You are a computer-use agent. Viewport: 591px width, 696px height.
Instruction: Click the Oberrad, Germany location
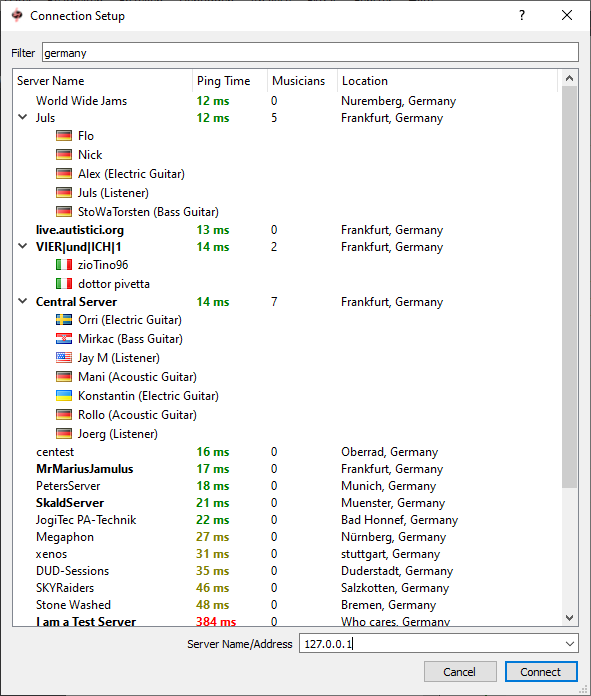389,452
